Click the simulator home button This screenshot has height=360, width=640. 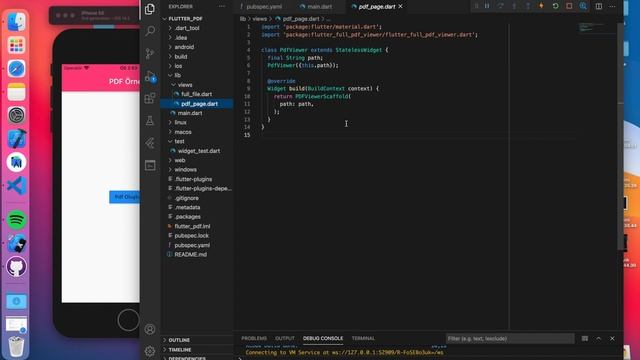128,320
